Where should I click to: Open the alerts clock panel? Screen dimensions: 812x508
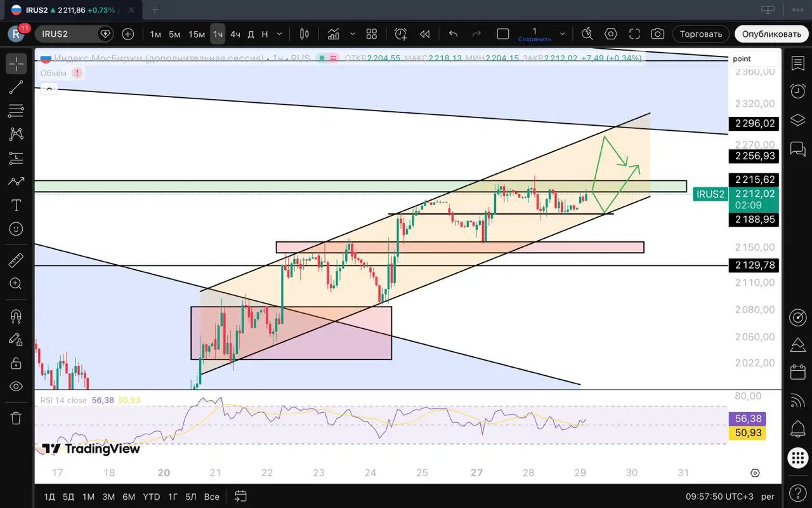tap(797, 91)
